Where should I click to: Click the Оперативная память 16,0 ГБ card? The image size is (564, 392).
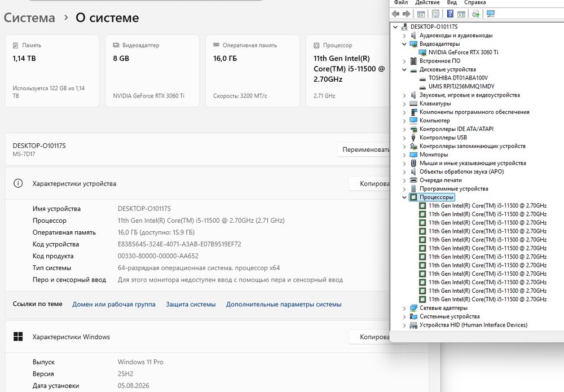(x=253, y=71)
